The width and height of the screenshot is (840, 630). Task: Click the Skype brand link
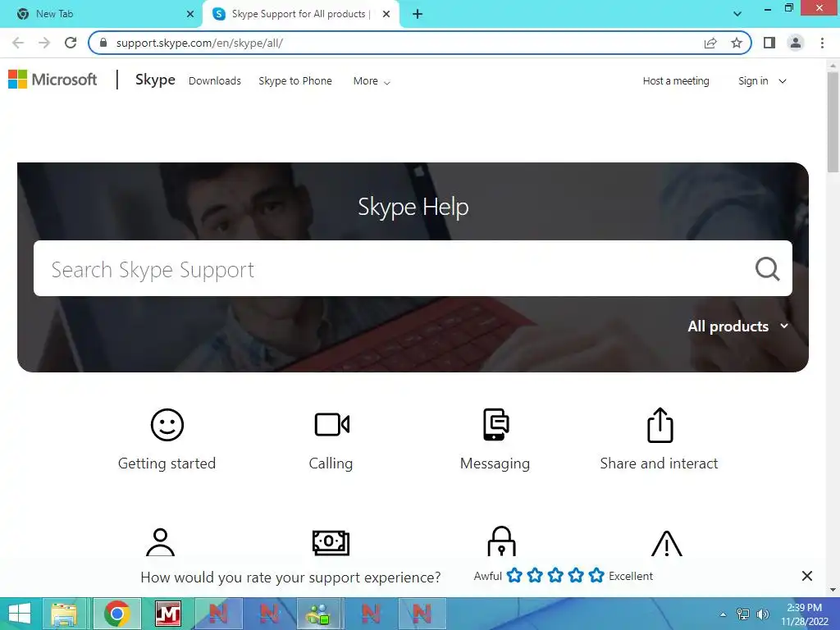155,80
